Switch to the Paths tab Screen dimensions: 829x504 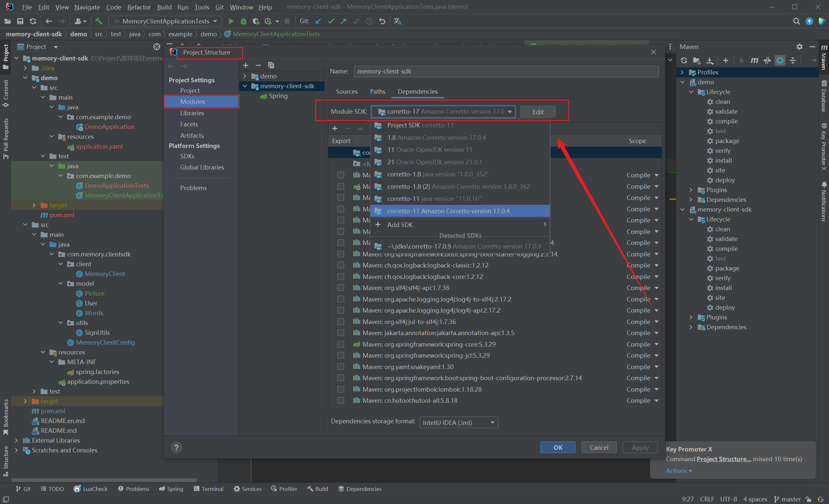(378, 91)
